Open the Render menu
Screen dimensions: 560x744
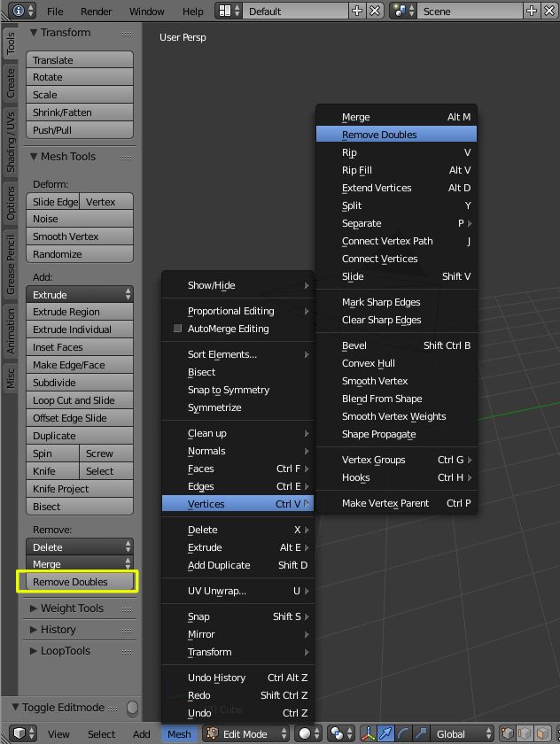97,11
